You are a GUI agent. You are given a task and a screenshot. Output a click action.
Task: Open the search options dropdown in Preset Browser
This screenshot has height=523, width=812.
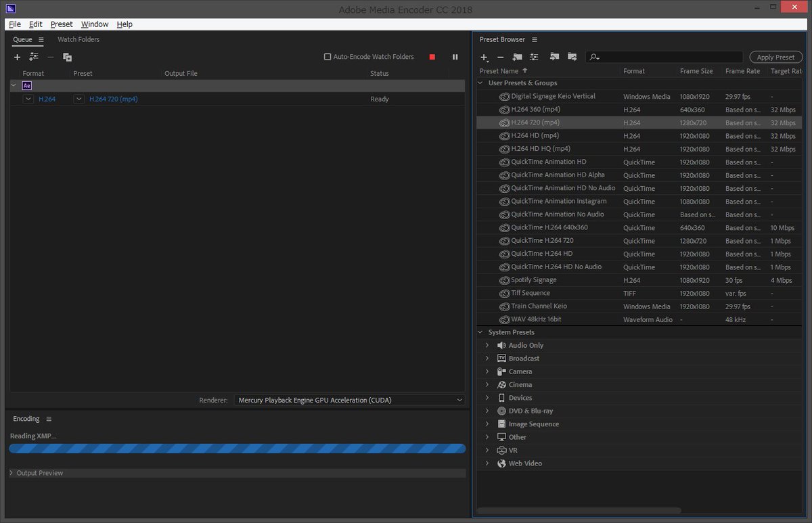[595, 58]
